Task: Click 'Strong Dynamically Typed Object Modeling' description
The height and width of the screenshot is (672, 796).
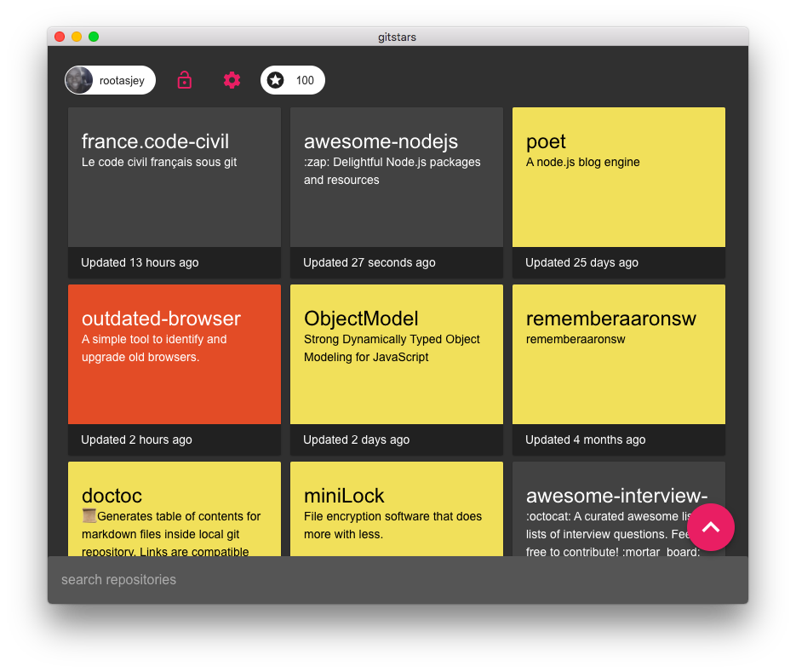Action: coord(392,348)
